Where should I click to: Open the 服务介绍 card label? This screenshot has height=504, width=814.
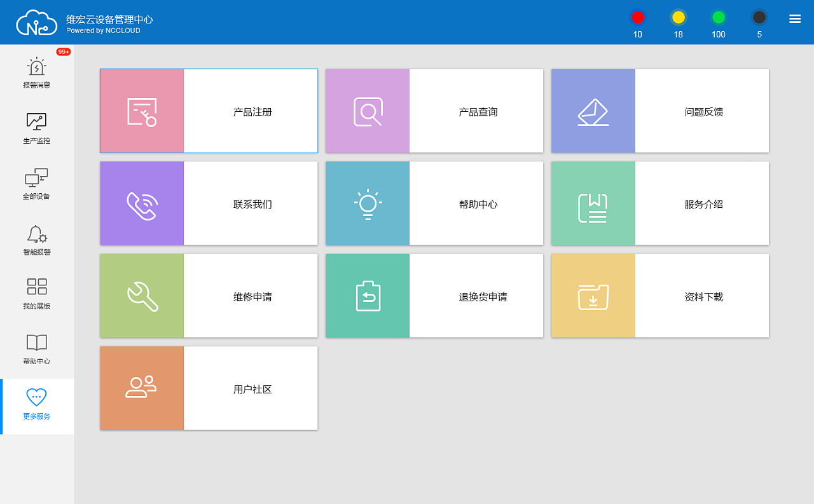(704, 205)
